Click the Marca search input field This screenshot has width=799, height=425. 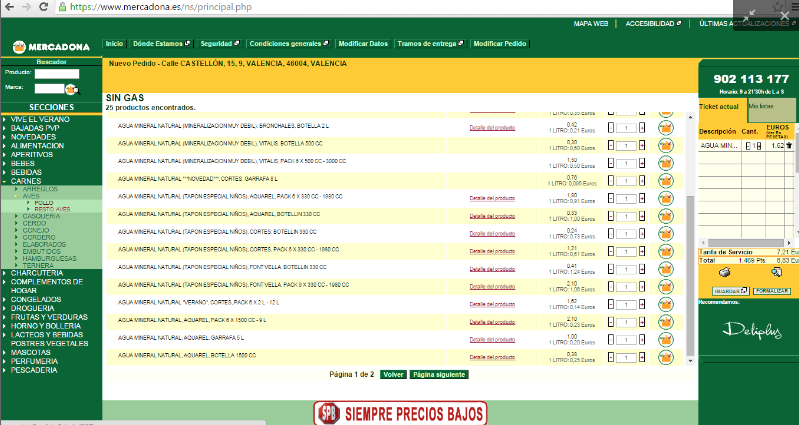(x=49, y=89)
